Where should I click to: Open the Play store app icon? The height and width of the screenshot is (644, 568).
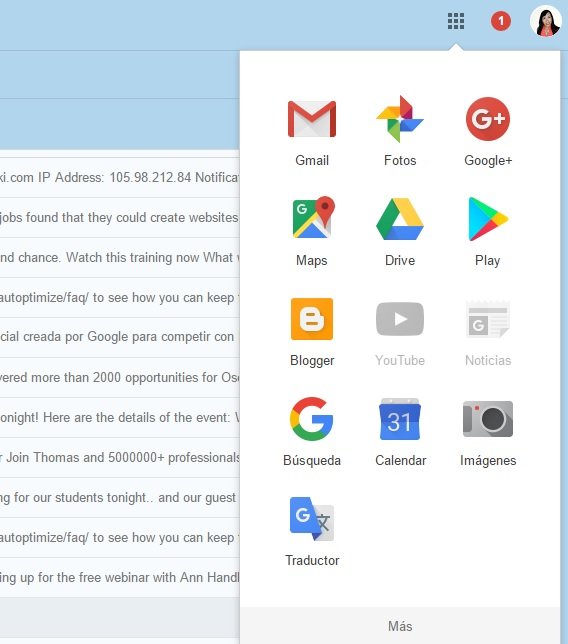(488, 219)
